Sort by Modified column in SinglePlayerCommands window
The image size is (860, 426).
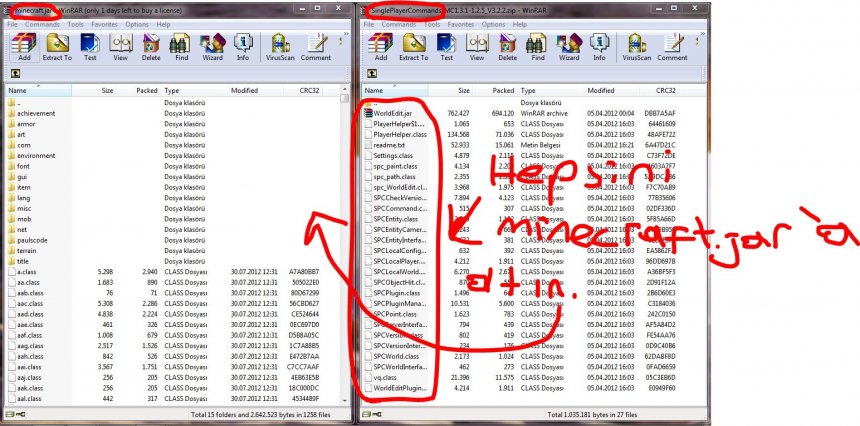click(x=612, y=90)
